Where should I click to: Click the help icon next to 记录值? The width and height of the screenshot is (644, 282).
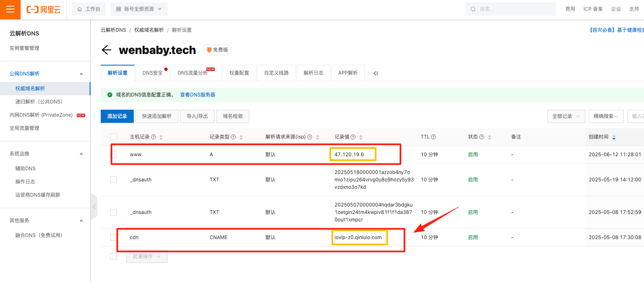click(353, 137)
